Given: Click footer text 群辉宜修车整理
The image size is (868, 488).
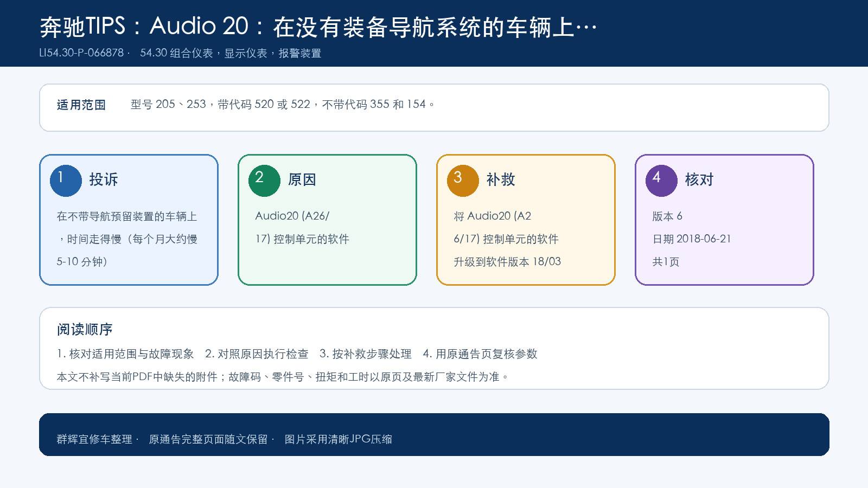Looking at the screenshot, I should pyautogui.click(x=94, y=439).
